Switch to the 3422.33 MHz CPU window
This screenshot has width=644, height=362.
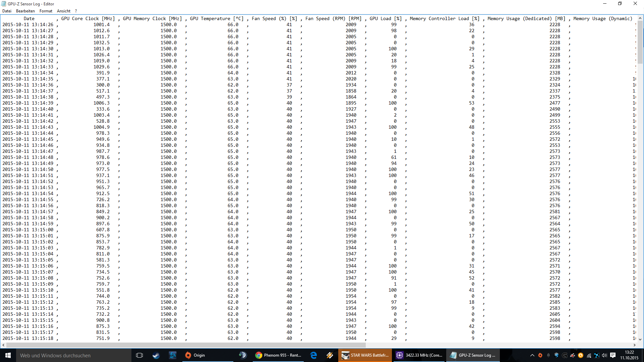(x=419, y=355)
